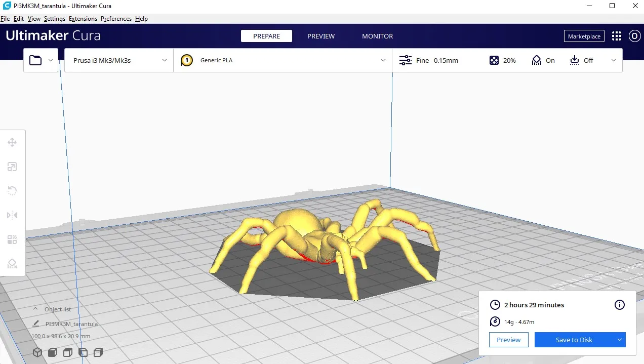Expand the Generic PLA material dropdown
This screenshot has height=364, width=644.
[283, 60]
